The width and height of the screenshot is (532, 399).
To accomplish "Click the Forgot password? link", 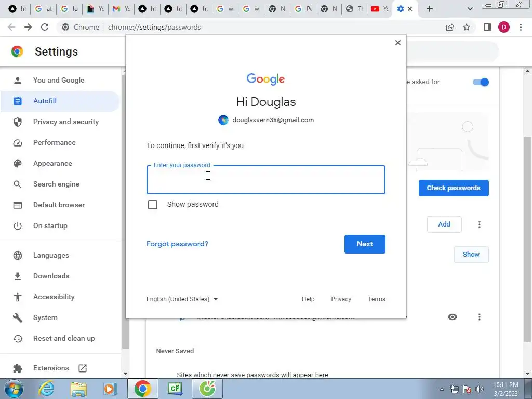I will point(177,244).
